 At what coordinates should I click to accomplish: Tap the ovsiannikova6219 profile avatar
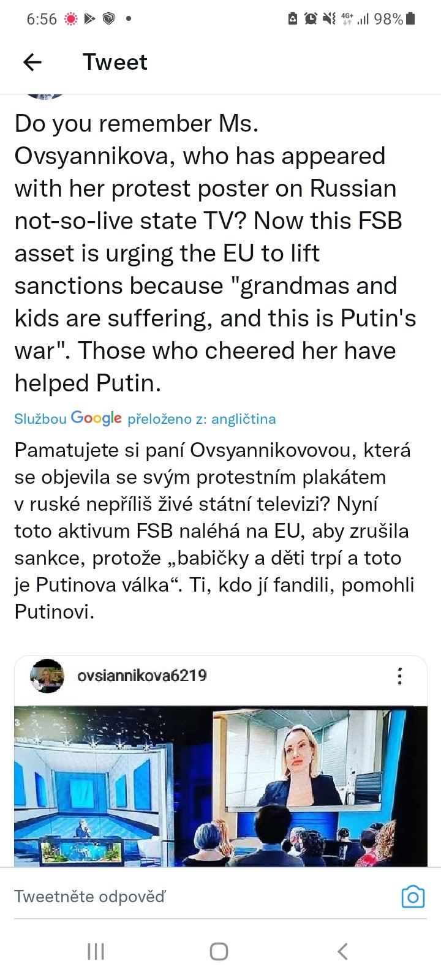47,676
